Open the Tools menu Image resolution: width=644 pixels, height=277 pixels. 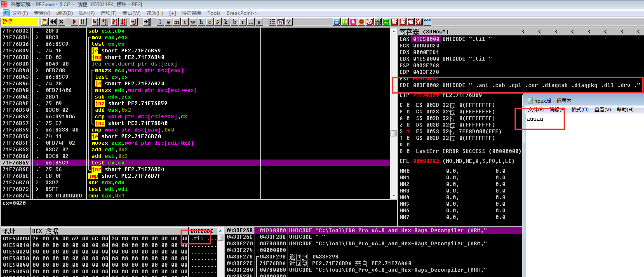(x=214, y=13)
